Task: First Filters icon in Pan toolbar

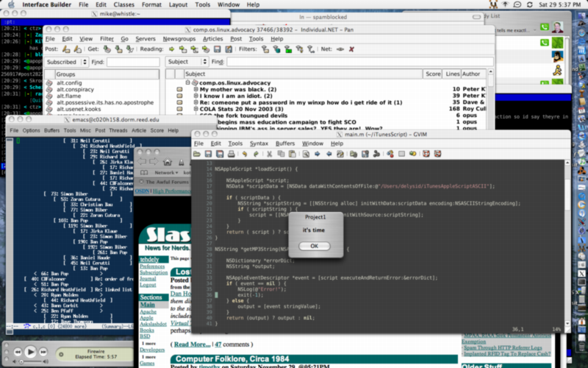Action: pos(265,49)
